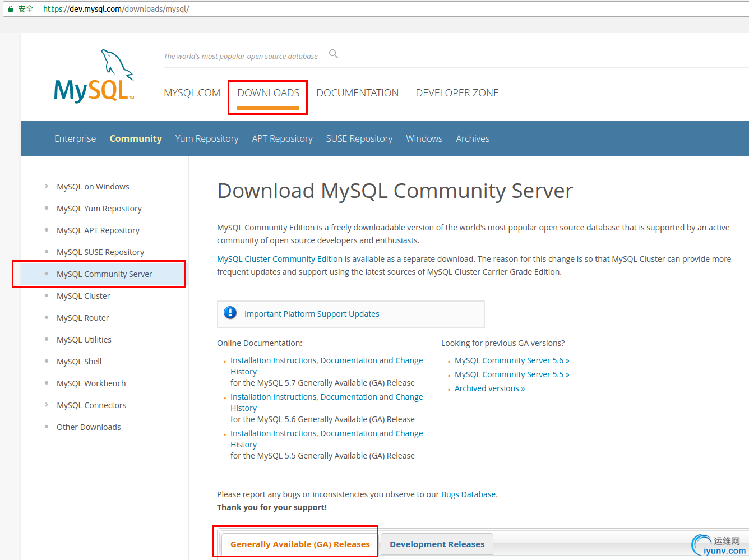Click the MySQL dolphin logo

pyautogui.click(x=94, y=76)
